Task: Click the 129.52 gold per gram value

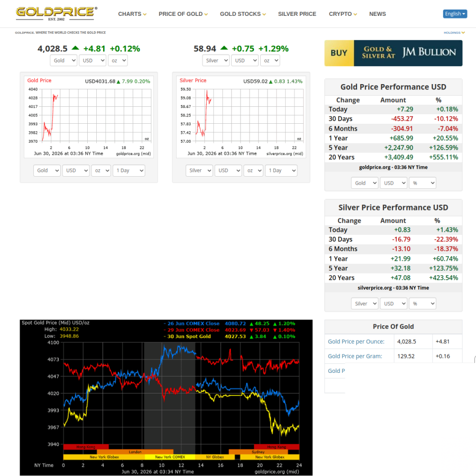Action: click(406, 356)
